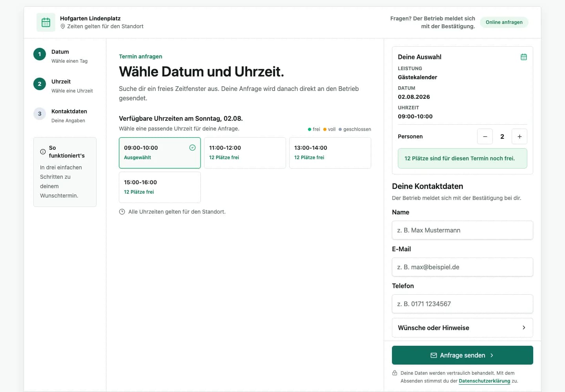565x392 pixels.
Task: Click the Gästekalender service text
Action: click(x=417, y=77)
